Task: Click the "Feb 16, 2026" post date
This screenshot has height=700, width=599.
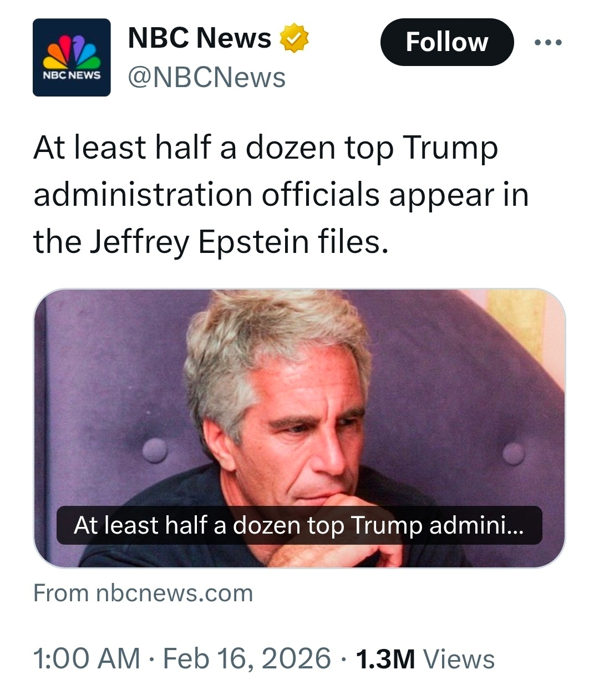Action: click(x=247, y=659)
